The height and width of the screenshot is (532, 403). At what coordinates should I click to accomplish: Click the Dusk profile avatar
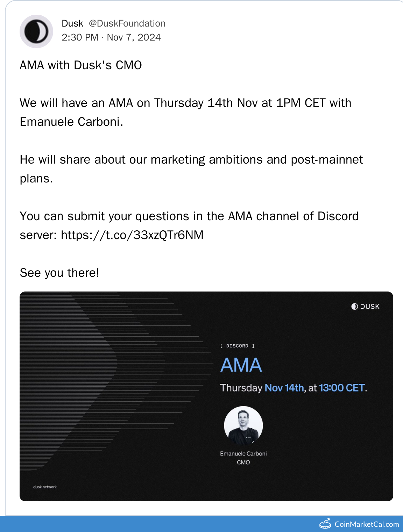36,31
